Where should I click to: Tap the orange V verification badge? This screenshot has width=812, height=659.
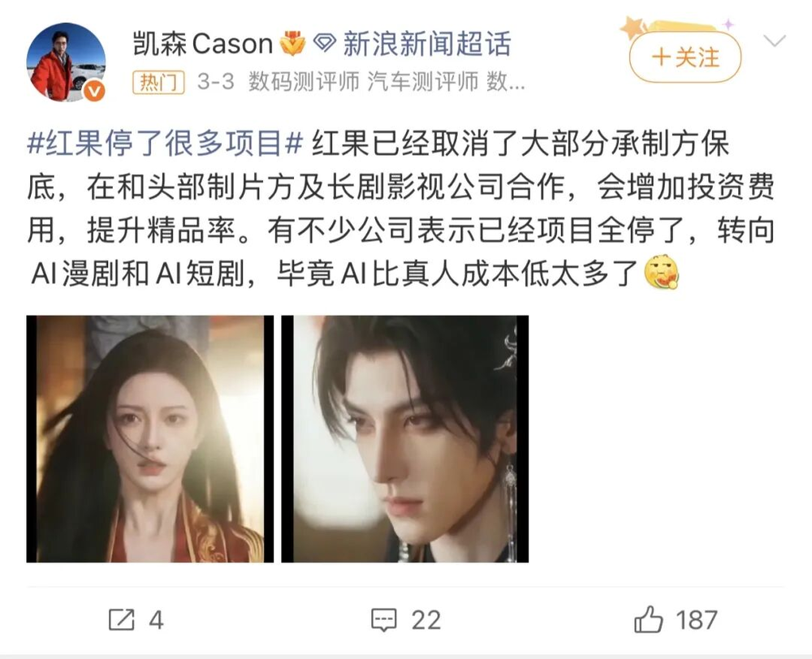point(94,91)
